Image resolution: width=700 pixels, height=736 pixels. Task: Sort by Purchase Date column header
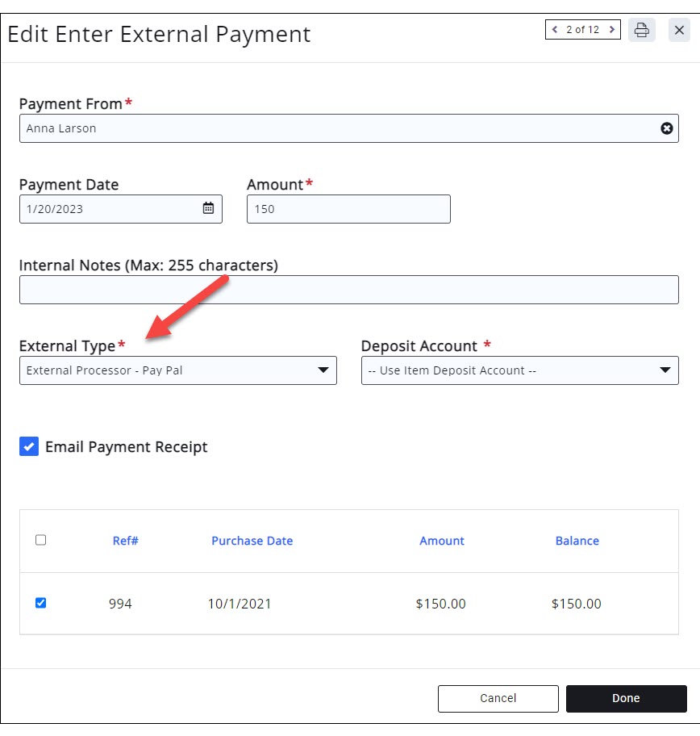click(252, 541)
